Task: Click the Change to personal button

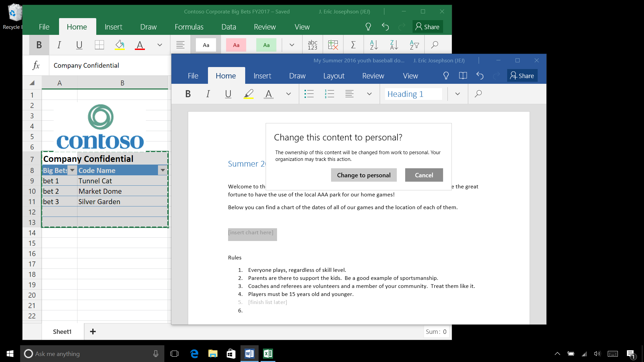Action: (364, 175)
